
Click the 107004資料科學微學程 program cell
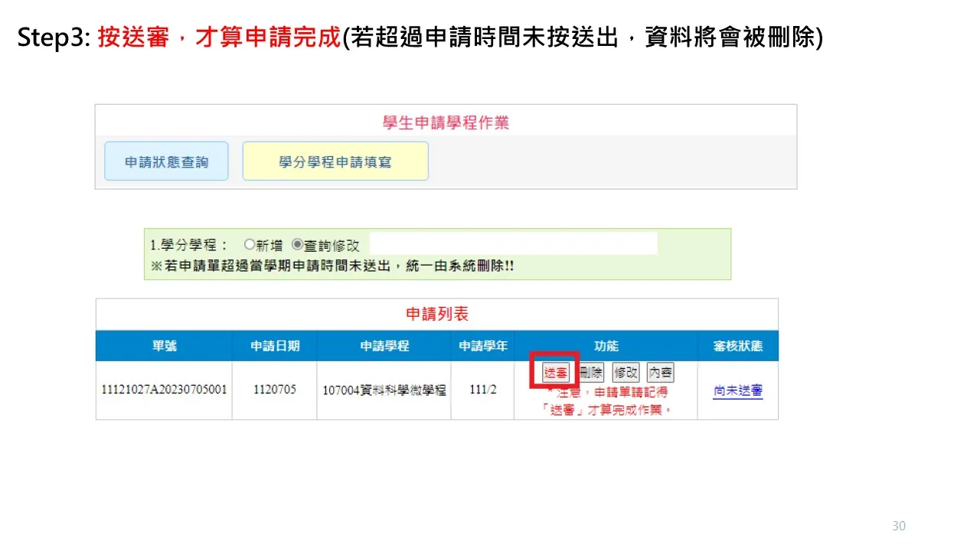[x=384, y=390]
